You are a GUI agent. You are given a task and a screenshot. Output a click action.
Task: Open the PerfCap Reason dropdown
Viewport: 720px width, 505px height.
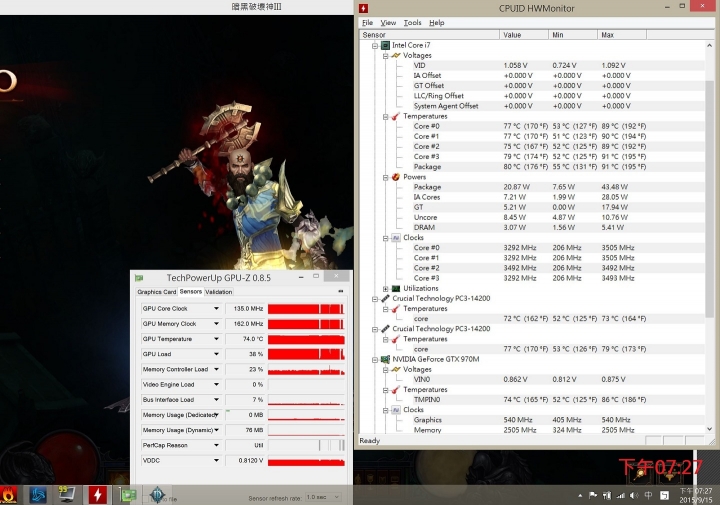click(x=216, y=445)
